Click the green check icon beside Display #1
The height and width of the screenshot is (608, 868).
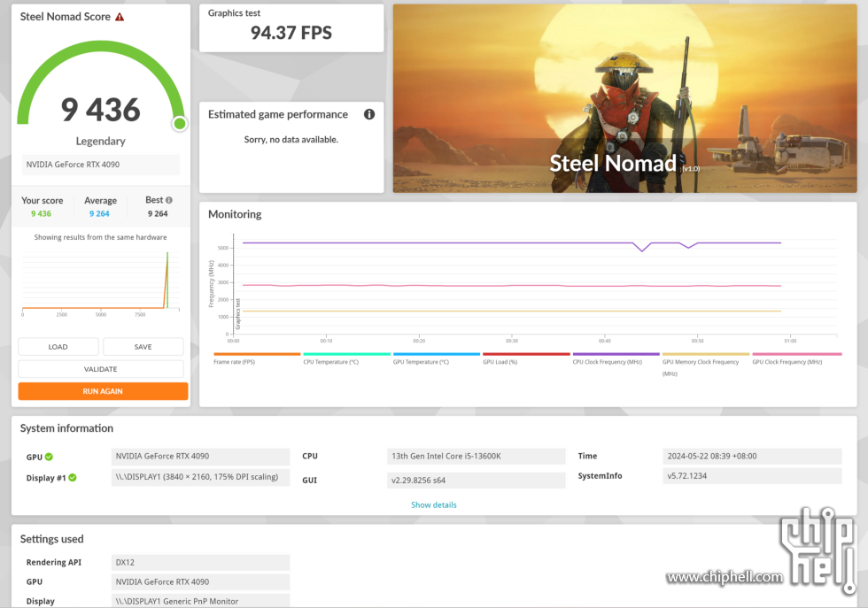tap(73, 477)
